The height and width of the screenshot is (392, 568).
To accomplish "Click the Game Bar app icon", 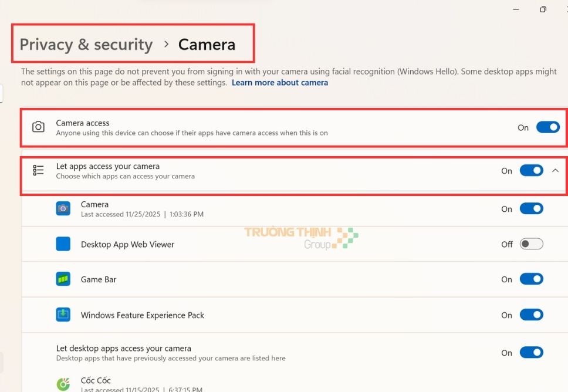I will (63, 279).
